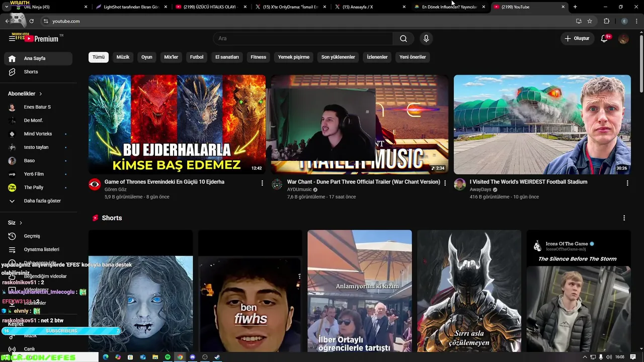The width and height of the screenshot is (644, 362).
Task: Open War Chant Dune trailer title
Action: (364, 182)
